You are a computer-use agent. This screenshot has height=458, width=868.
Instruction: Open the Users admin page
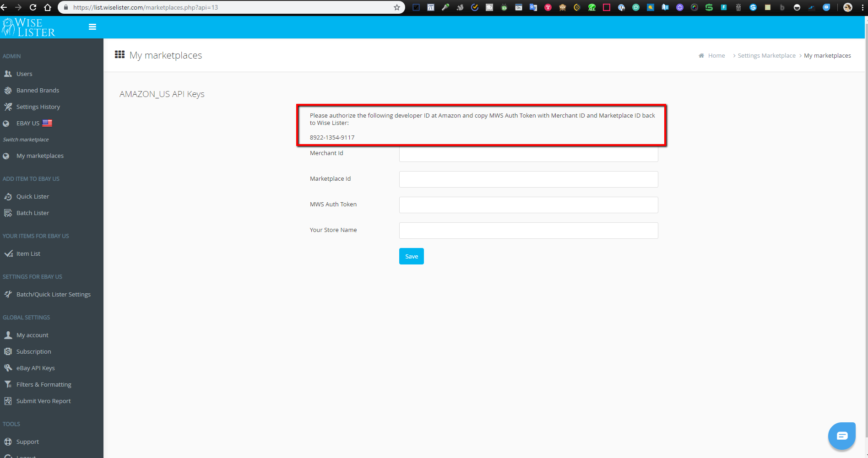pyautogui.click(x=24, y=74)
